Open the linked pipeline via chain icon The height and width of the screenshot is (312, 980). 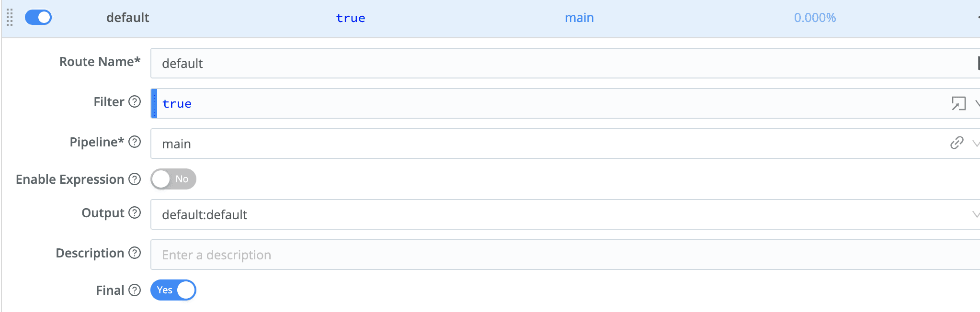pyautogui.click(x=957, y=143)
